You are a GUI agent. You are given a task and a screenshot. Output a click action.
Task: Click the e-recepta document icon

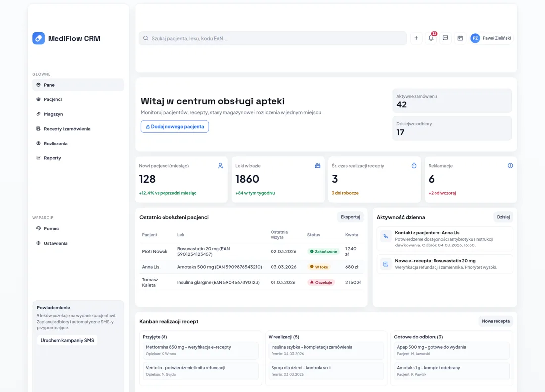click(x=386, y=264)
